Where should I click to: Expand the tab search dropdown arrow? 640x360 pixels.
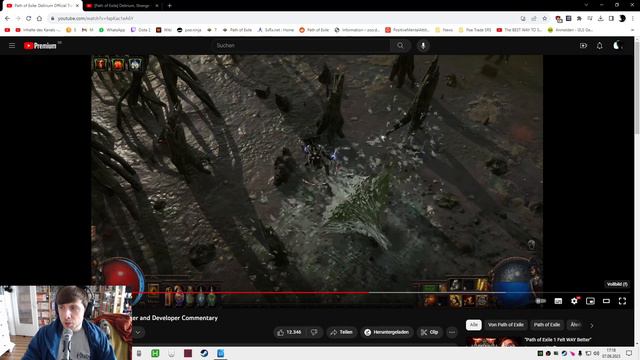[586, 5]
